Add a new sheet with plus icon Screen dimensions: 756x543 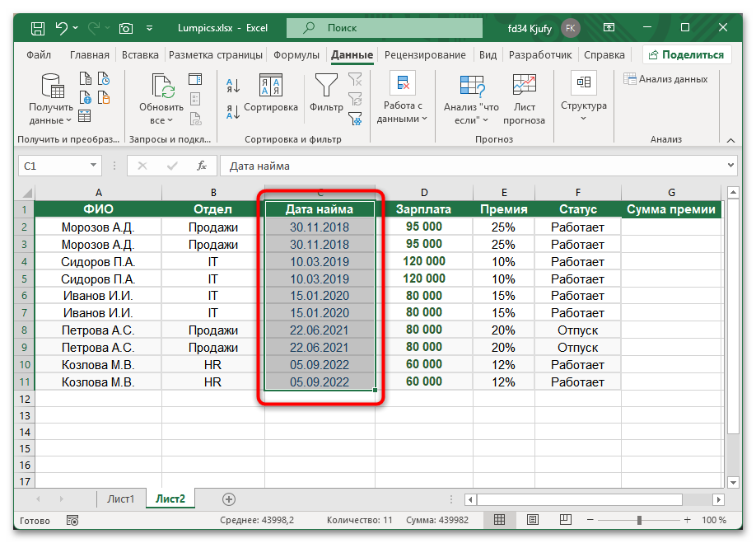click(229, 499)
